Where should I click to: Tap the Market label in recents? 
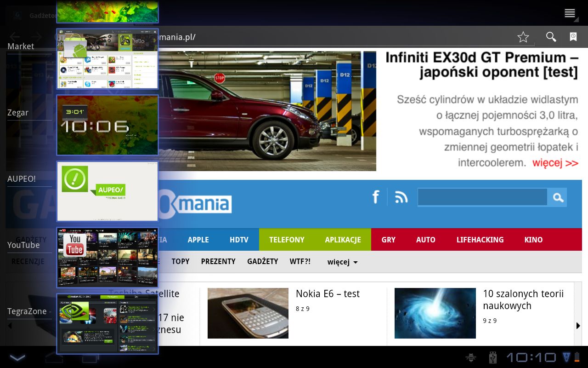pos(21,46)
